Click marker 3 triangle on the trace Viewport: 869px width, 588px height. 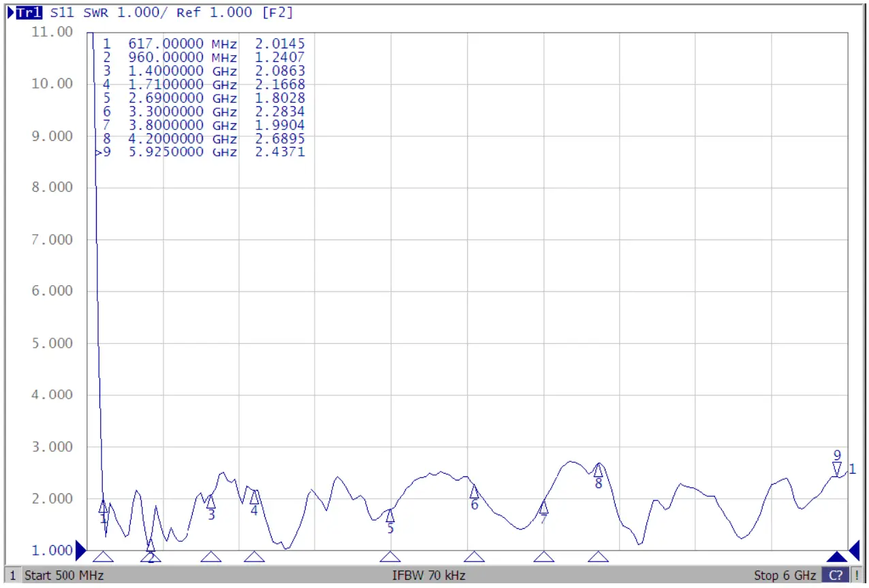(210, 502)
